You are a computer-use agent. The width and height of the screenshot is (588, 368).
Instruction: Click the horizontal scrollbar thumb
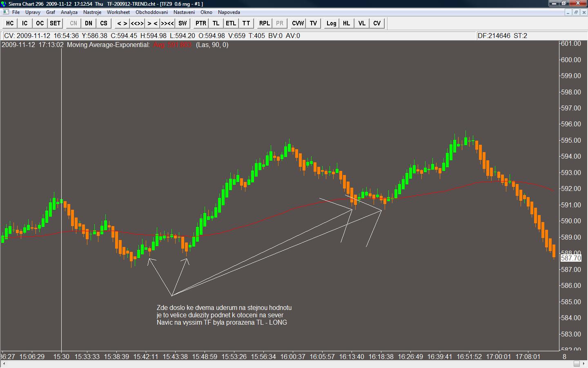(577, 364)
